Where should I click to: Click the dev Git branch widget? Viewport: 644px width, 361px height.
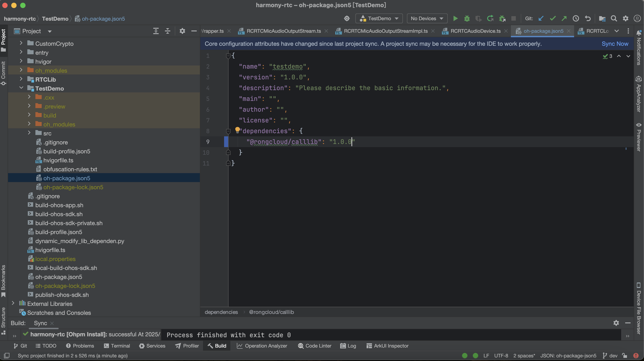[x=610, y=355]
